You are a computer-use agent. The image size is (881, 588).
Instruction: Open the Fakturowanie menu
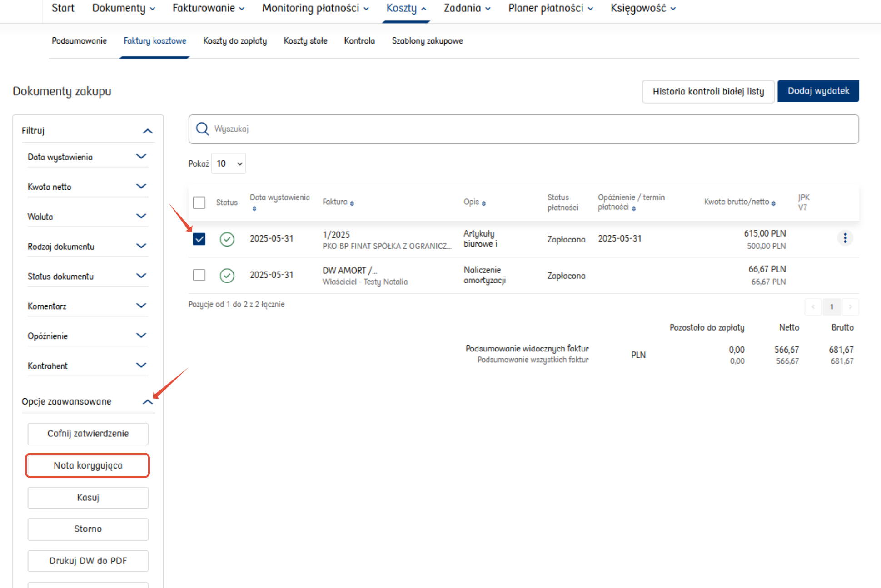tap(208, 8)
